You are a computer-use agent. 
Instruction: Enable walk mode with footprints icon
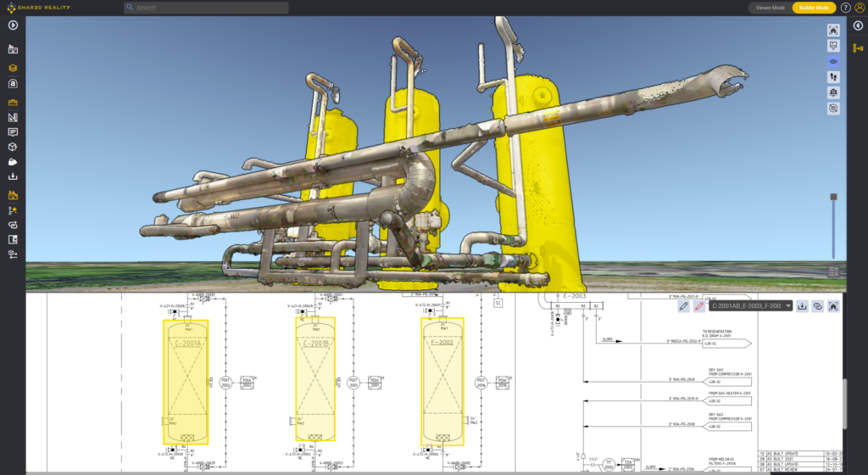pos(833,77)
